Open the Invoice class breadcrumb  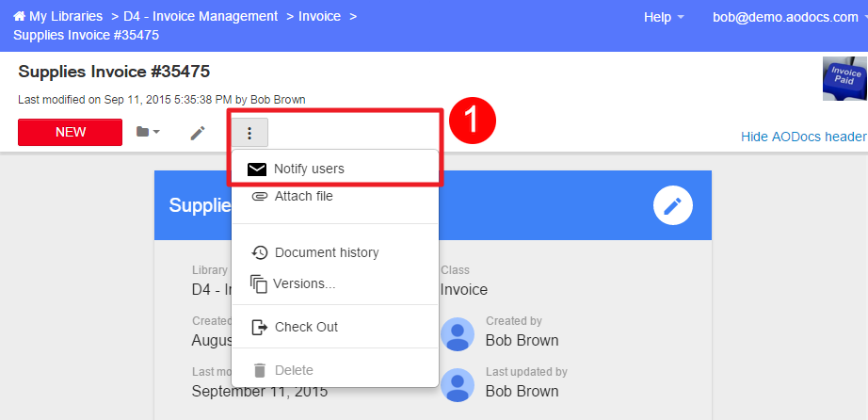point(319,17)
